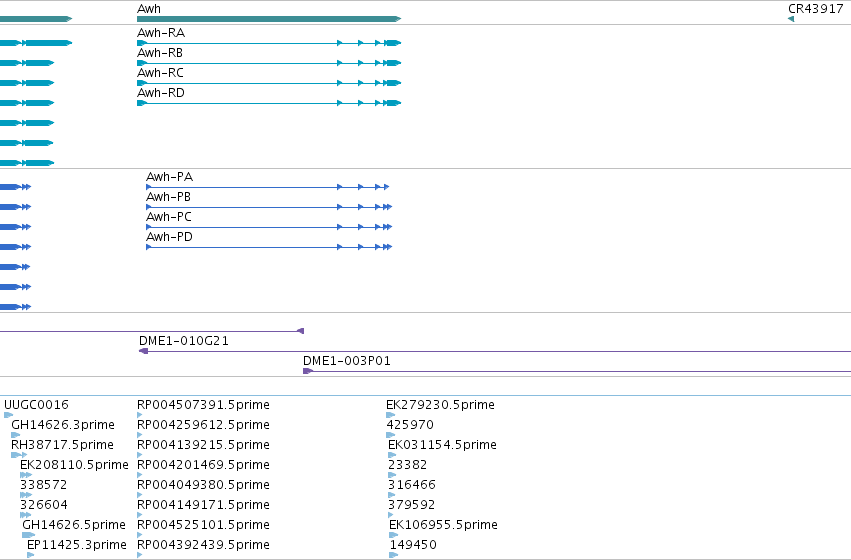
Task: Select the EK208110.5prime EST label
Action: pos(74,465)
